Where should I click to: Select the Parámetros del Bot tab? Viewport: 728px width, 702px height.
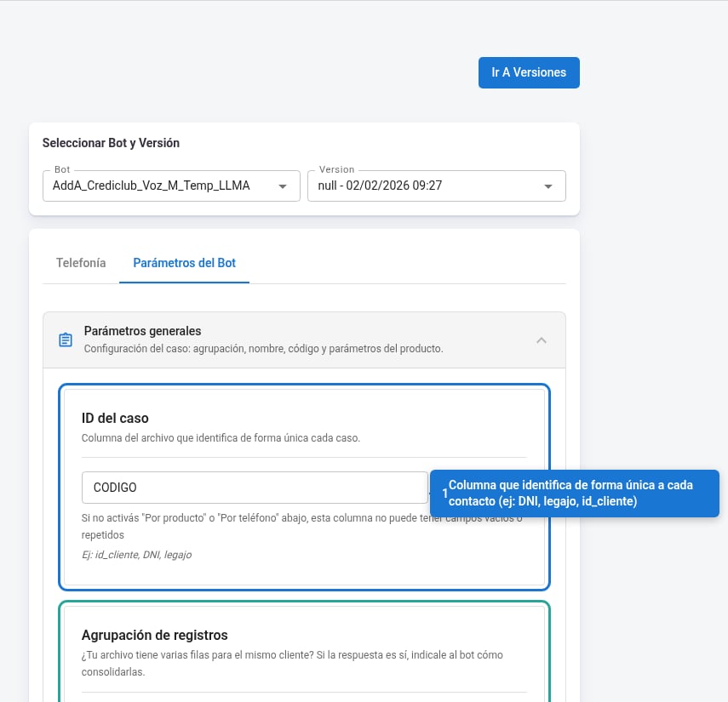184,263
